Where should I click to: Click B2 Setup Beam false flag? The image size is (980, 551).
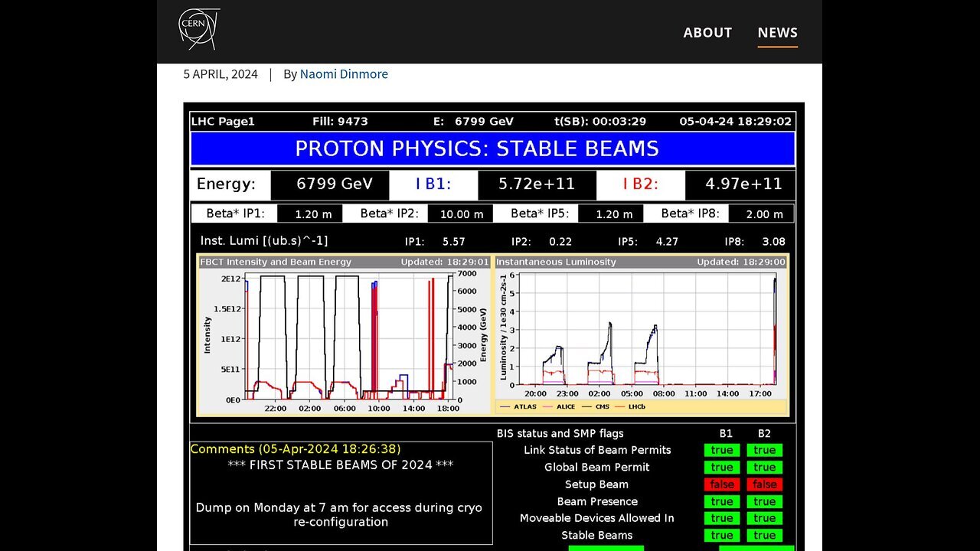pyautogui.click(x=765, y=484)
